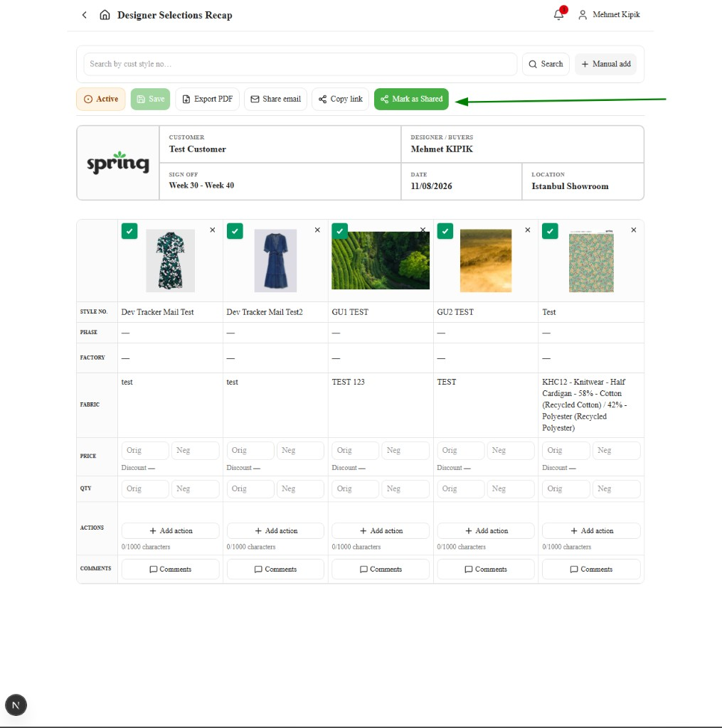This screenshot has width=722, height=728.
Task: Uncheck the Test style selection checkbox
Action: tap(550, 231)
